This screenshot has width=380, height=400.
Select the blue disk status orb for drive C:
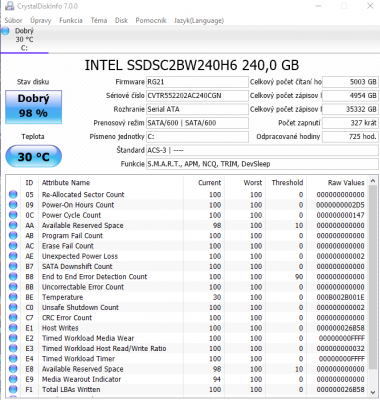6,31
